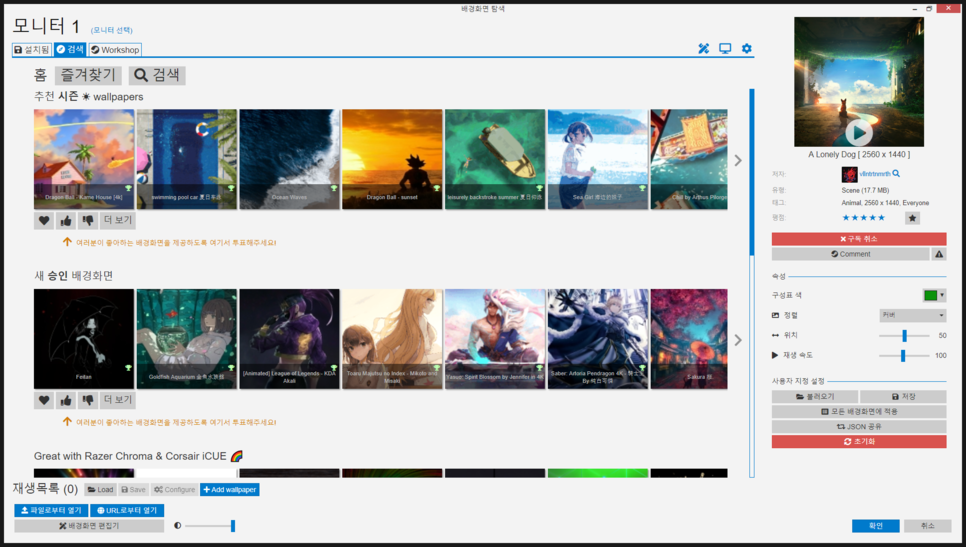Open the 정렬 alignment dropdown
This screenshot has height=547, width=966.
[912, 315]
